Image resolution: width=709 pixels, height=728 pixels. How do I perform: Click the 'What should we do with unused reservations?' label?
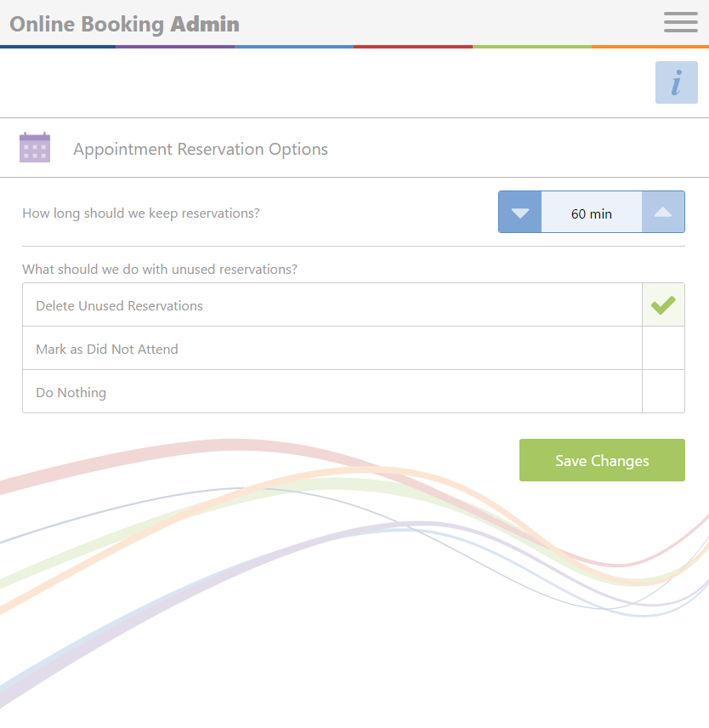160,270
